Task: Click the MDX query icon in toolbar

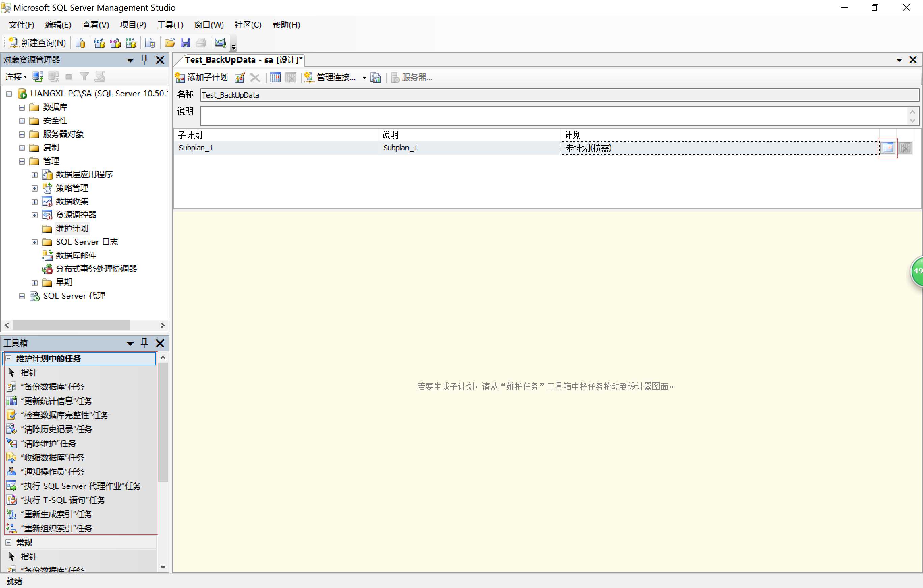Action: [x=100, y=42]
